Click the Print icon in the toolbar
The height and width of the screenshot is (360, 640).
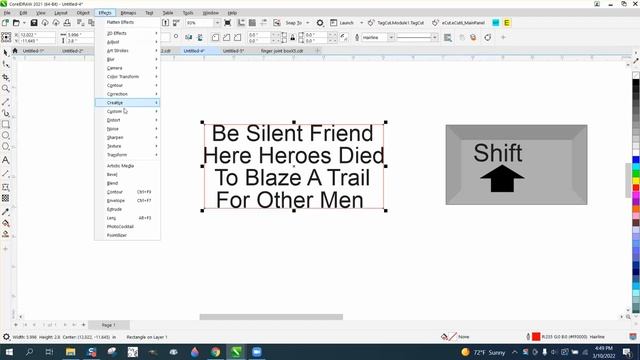(67, 23)
